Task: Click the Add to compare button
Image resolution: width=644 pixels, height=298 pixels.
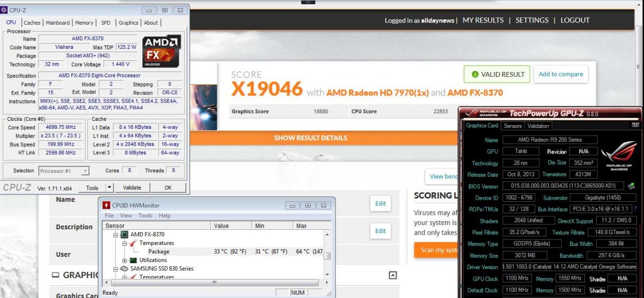Action: tap(561, 74)
